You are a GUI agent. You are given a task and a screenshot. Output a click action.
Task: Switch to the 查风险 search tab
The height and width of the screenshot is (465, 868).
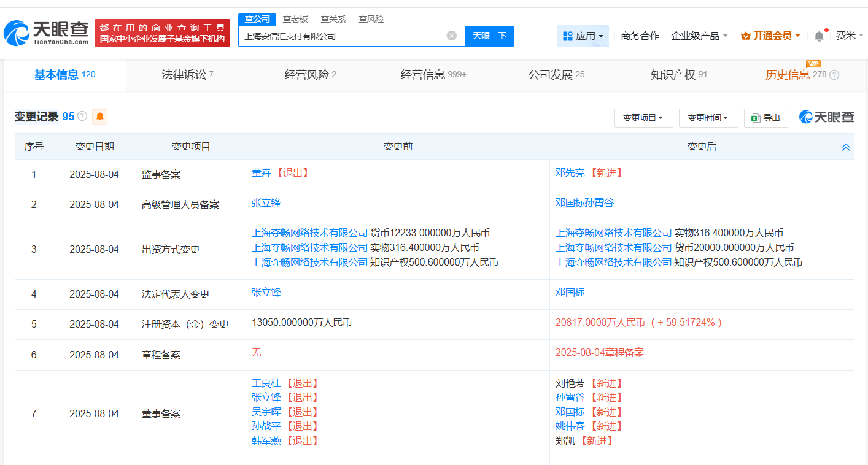coord(371,19)
